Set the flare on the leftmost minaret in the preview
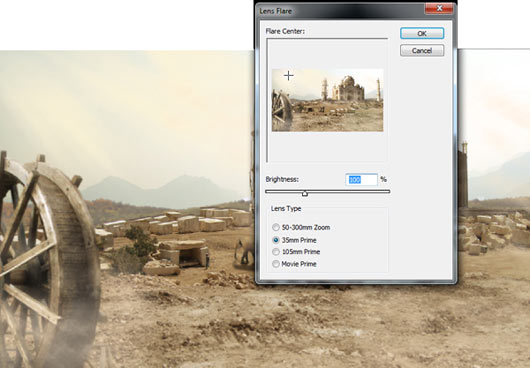530x368 pixels. point(324,90)
